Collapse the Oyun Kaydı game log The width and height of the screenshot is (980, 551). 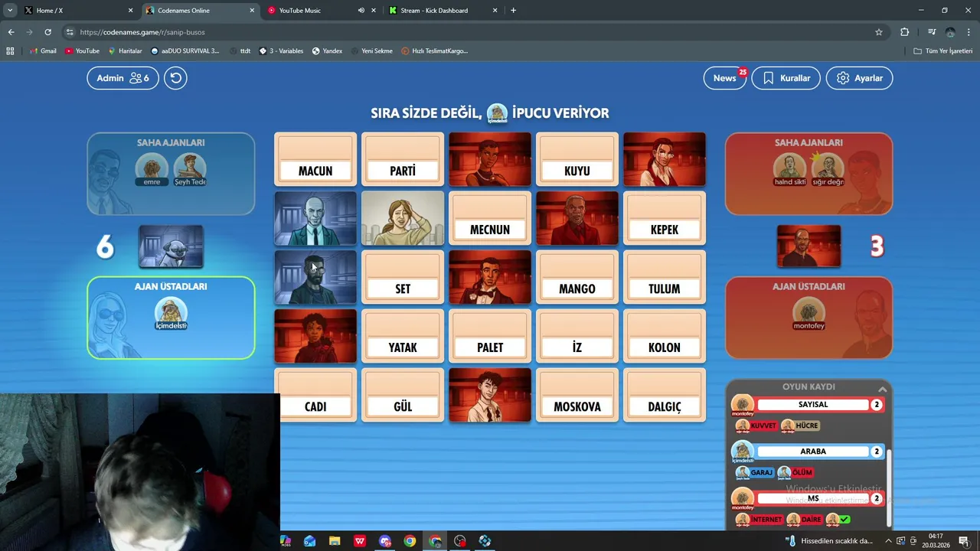point(883,389)
